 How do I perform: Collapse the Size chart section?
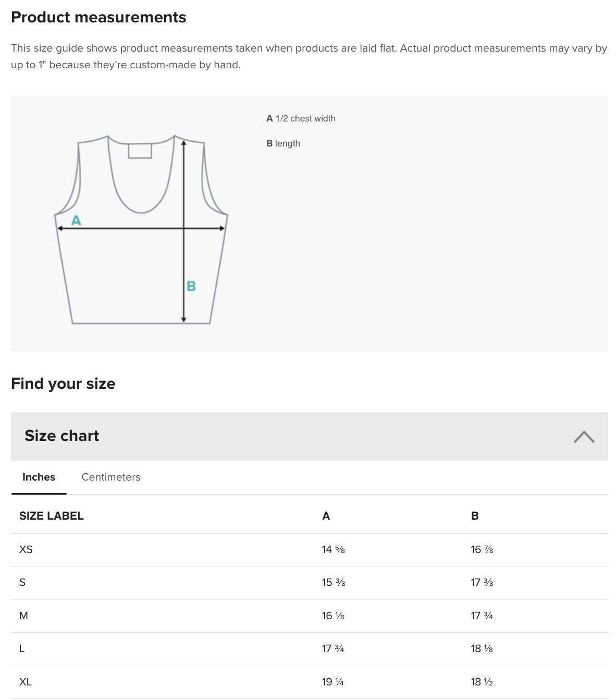[585, 437]
